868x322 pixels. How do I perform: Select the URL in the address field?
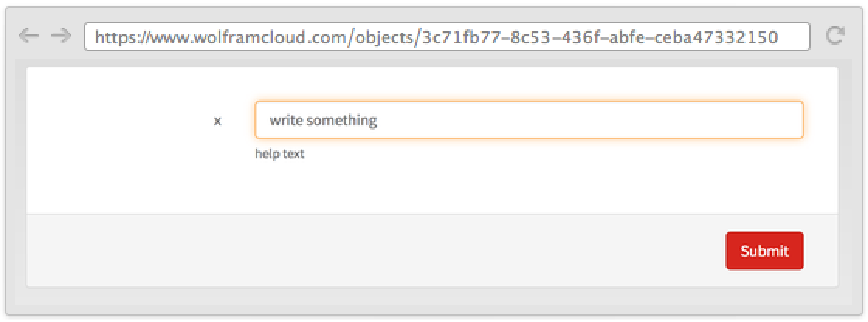[x=446, y=36]
